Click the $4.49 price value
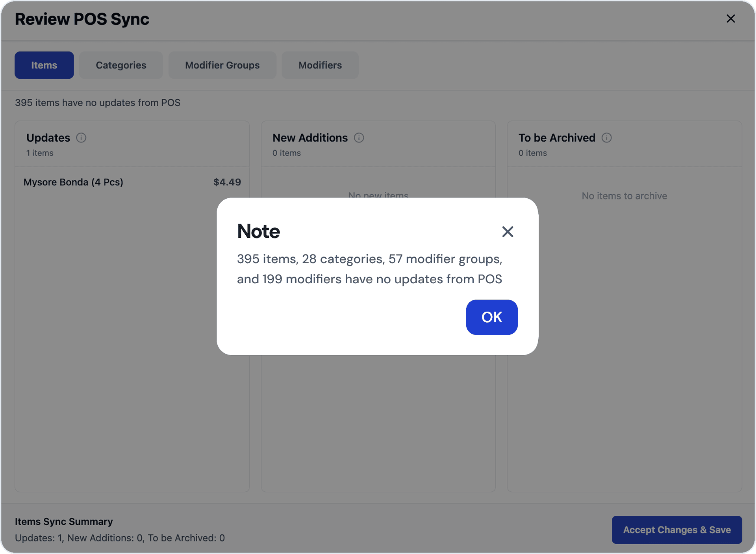 (x=227, y=182)
